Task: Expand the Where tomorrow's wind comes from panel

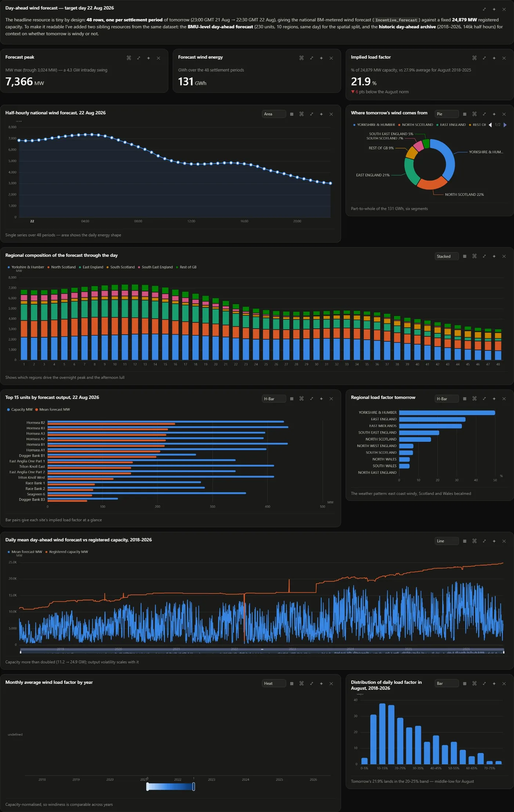Action: click(x=484, y=114)
